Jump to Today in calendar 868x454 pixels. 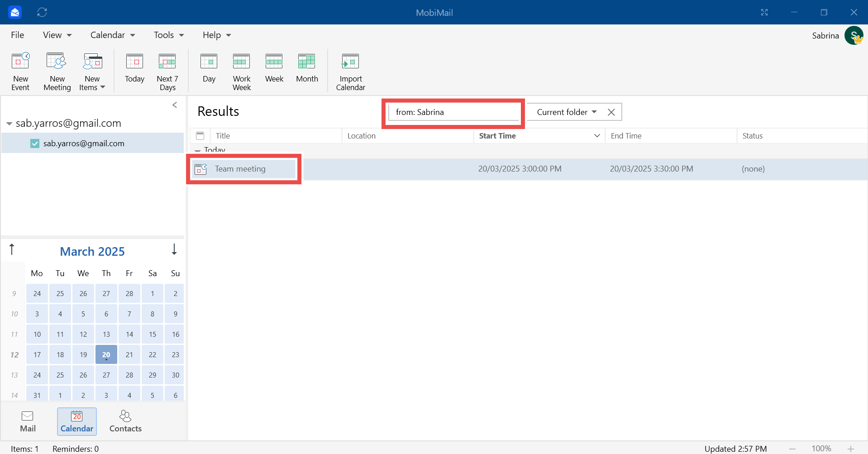point(134,68)
